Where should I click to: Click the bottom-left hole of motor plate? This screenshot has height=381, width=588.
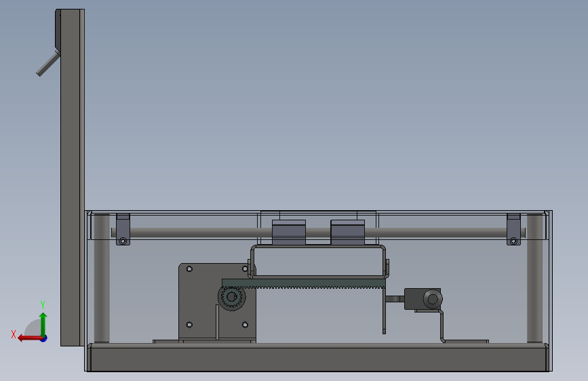pyautogui.click(x=189, y=325)
